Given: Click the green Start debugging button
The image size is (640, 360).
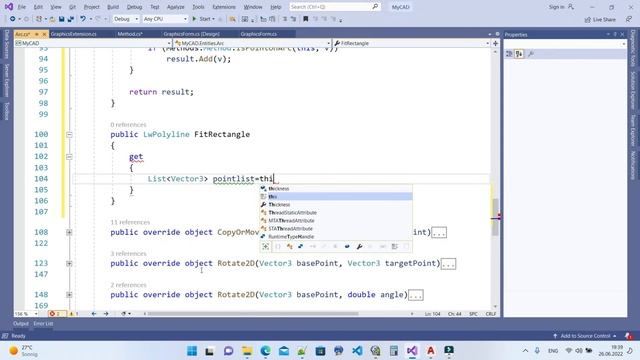Looking at the screenshot, I should tap(202, 19).
